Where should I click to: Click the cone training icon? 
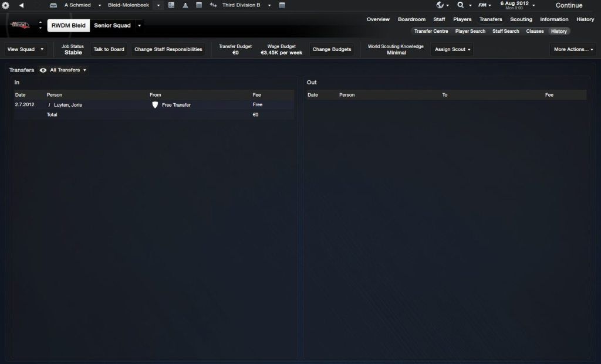[185, 5]
